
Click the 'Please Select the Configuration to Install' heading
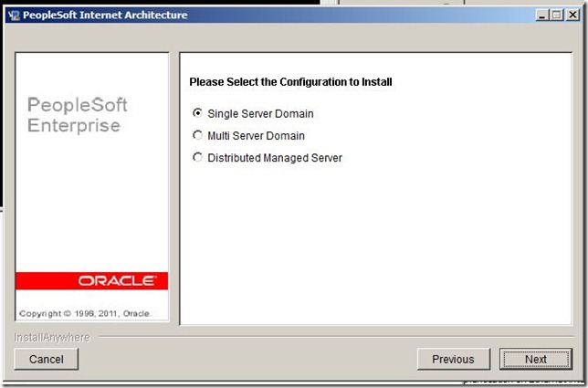(x=290, y=82)
